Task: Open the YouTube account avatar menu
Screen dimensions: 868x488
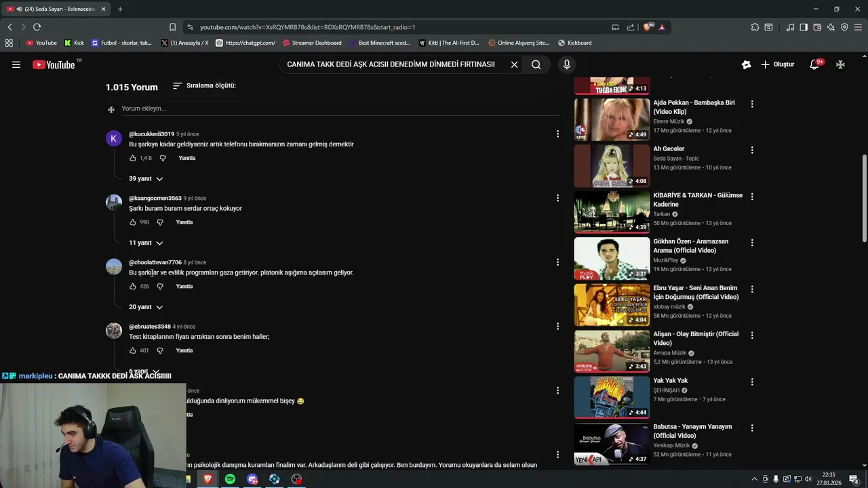Action: pos(840,64)
